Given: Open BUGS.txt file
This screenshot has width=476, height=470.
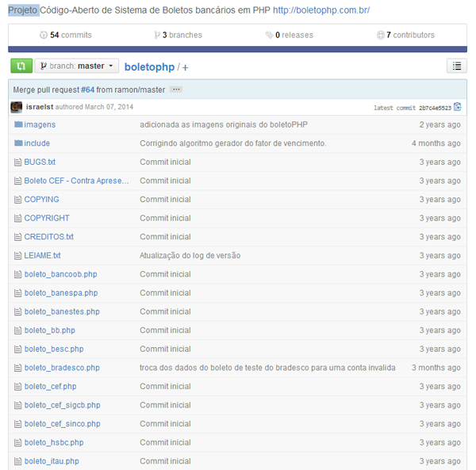Looking at the screenshot, I should [x=40, y=162].
